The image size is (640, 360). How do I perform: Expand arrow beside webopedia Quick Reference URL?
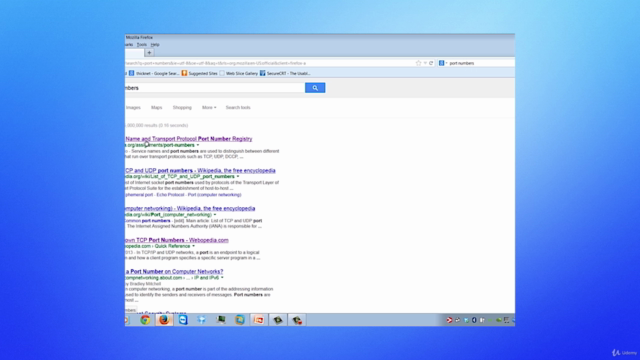click(x=193, y=246)
